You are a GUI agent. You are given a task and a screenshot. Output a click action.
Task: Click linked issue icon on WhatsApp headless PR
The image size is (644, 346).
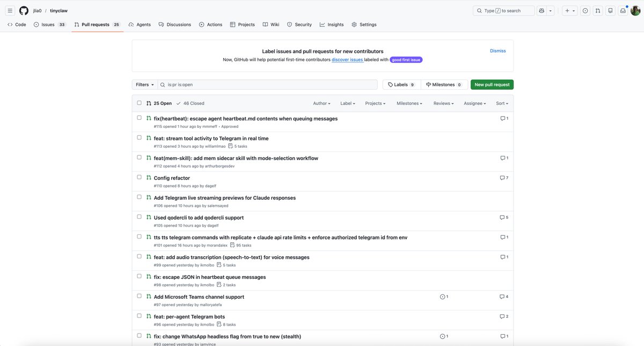coord(442,336)
